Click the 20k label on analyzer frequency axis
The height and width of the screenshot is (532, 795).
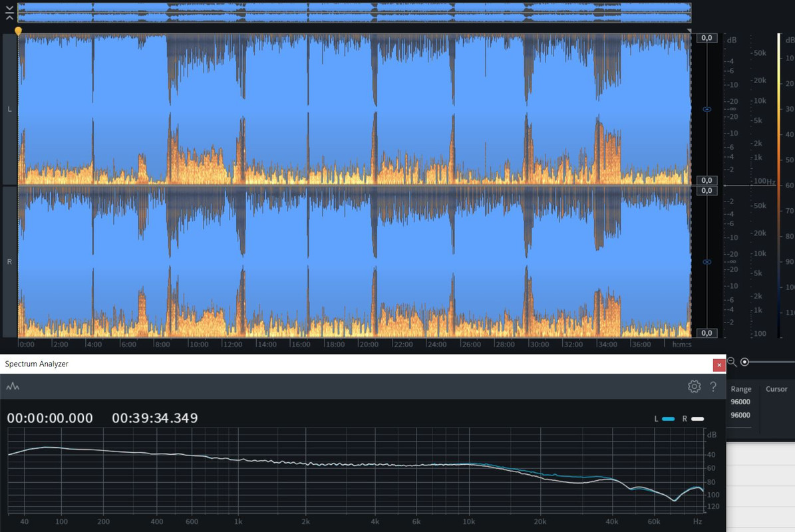point(540,521)
